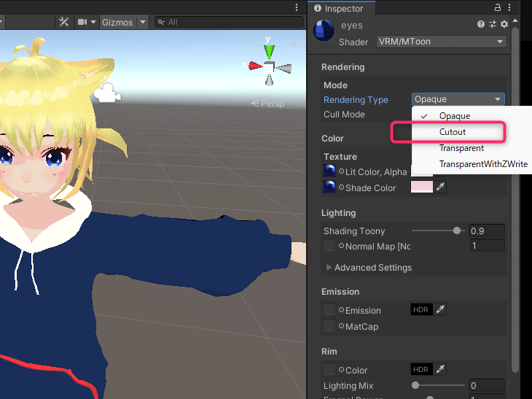Toggle the Gizmos button
Viewport: 532px width, 399px height.
(117, 23)
